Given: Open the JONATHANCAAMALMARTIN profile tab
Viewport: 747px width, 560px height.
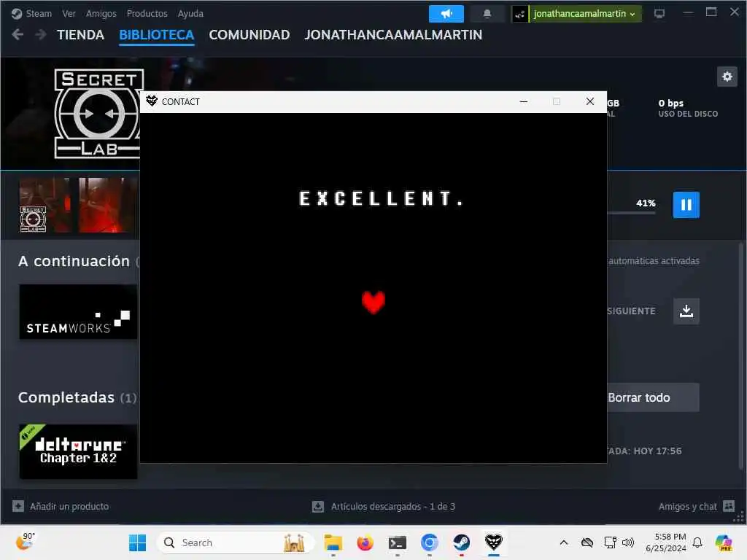Looking at the screenshot, I should coord(393,35).
